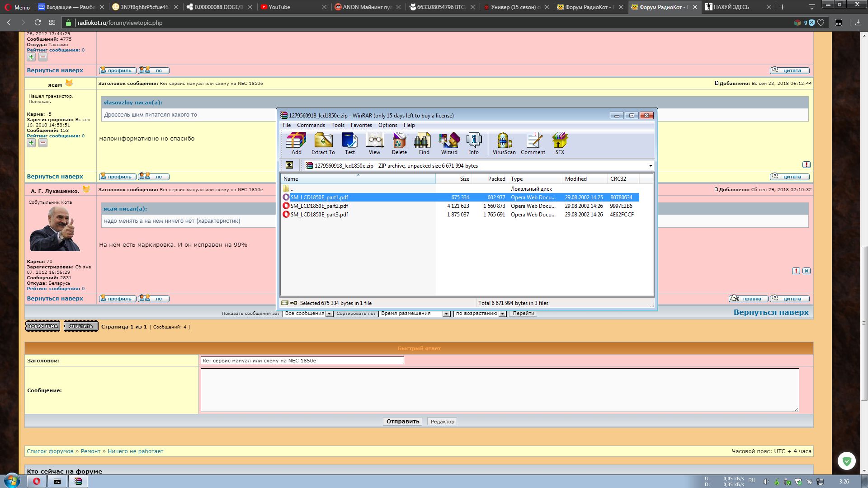Click the plus rating button for user ясам
Screen dimensions: 868x488
point(31,143)
